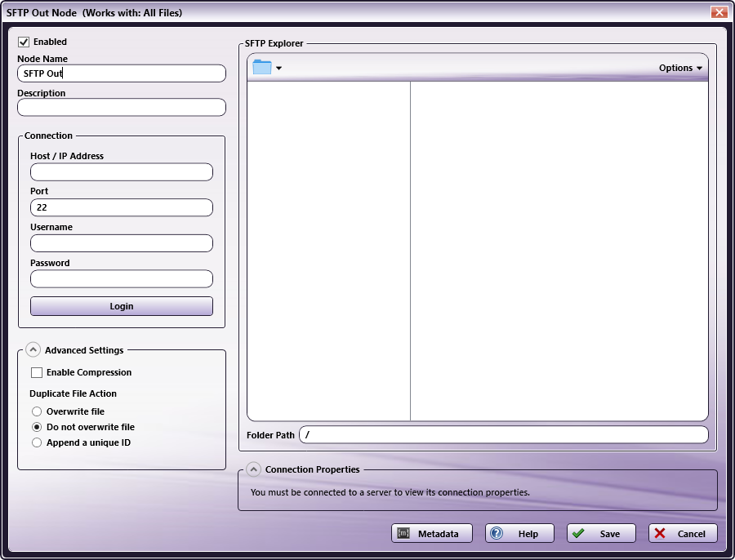The height and width of the screenshot is (560, 735).
Task: Click the Login button
Action: [x=122, y=306]
